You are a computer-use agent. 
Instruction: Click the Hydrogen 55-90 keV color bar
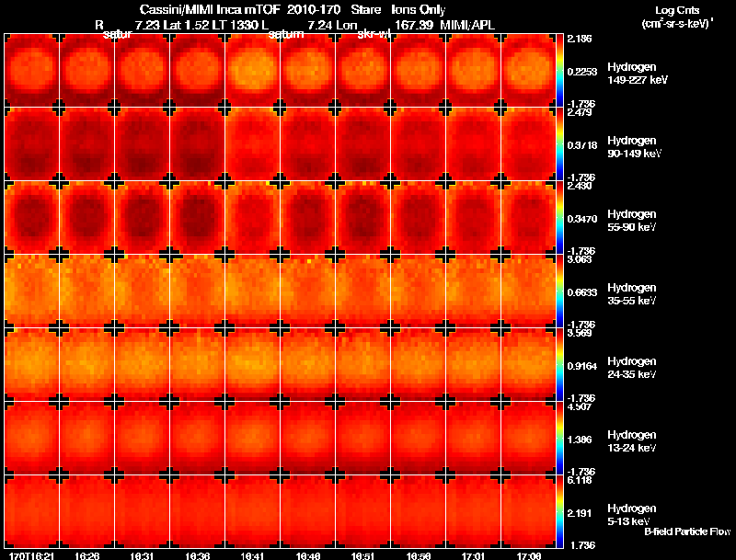pos(559,218)
